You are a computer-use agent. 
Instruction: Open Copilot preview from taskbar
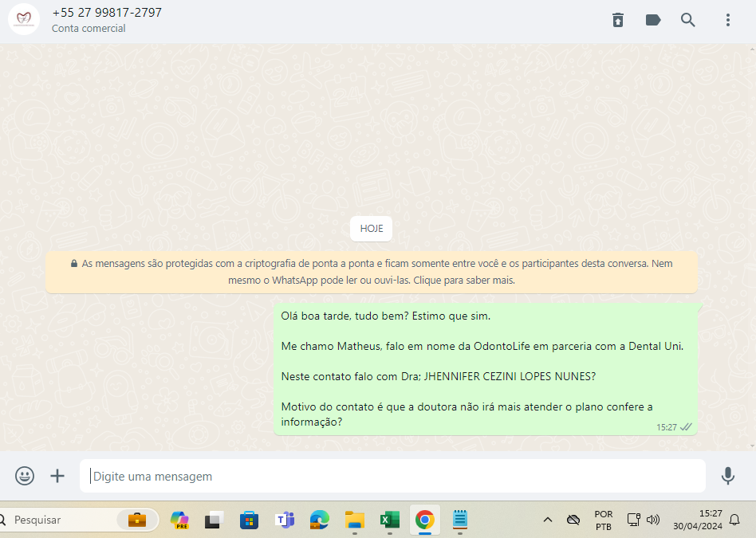coord(179,520)
